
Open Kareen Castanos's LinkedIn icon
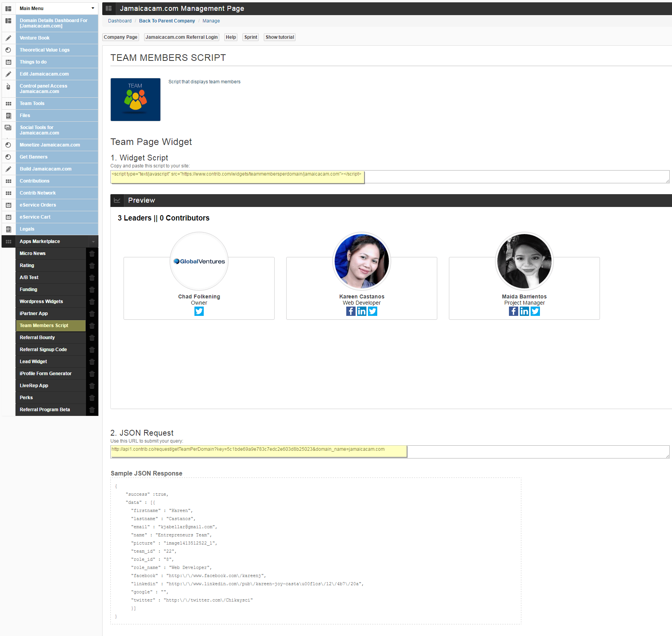[x=362, y=311]
